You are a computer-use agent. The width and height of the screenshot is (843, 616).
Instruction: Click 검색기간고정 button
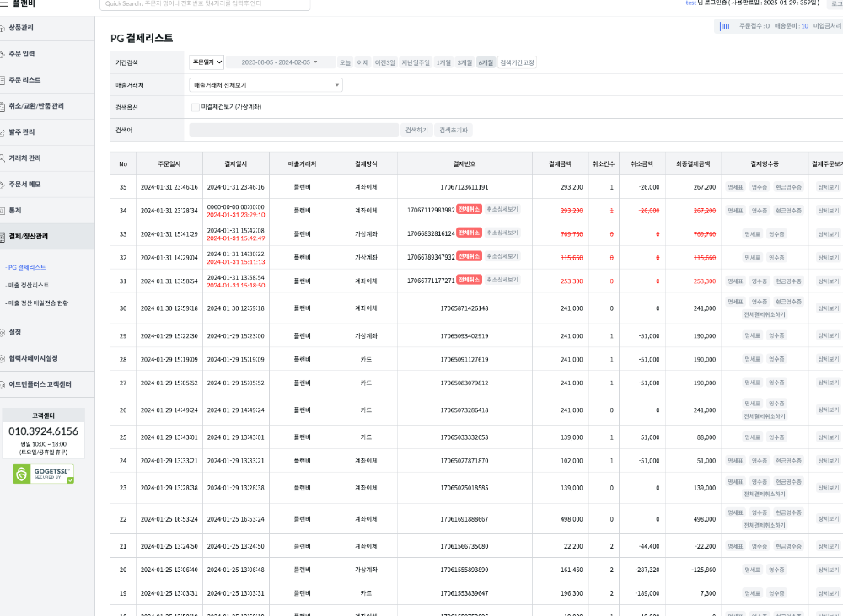518,63
